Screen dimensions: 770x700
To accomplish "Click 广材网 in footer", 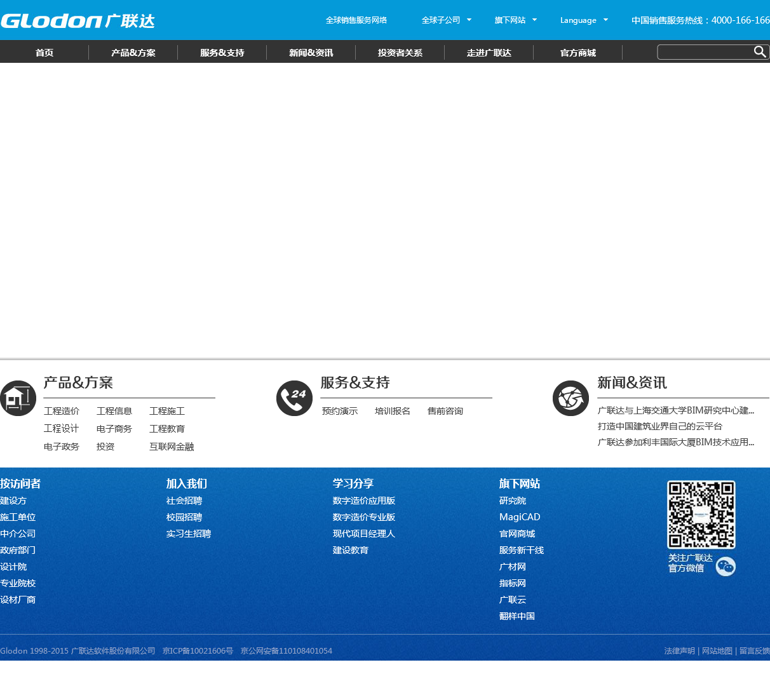I will point(513,567).
